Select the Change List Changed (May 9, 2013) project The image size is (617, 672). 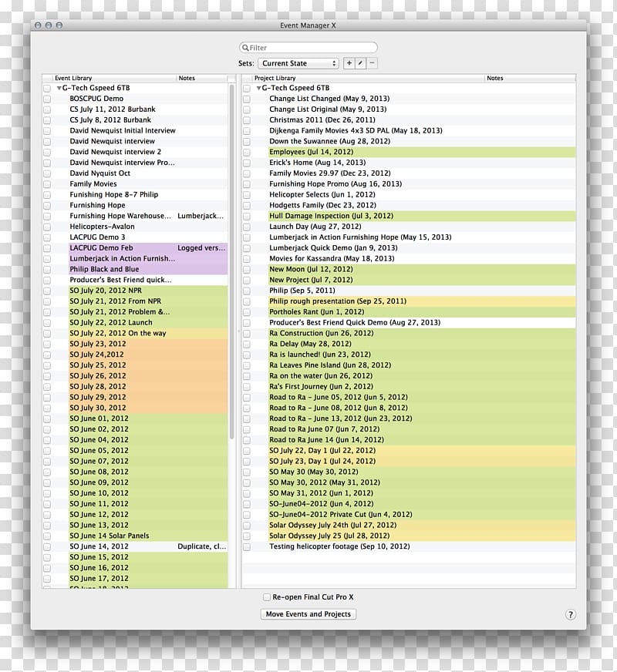tap(329, 99)
